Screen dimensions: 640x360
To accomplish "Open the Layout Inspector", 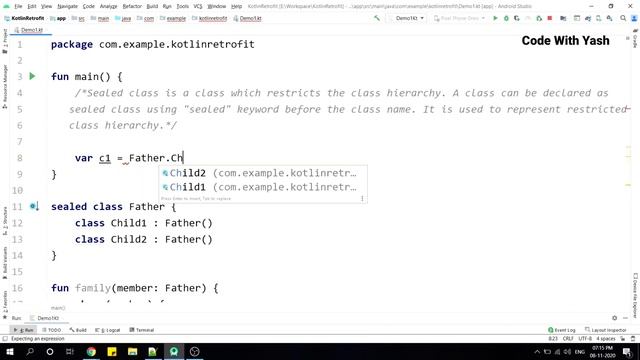I will (x=605, y=330).
